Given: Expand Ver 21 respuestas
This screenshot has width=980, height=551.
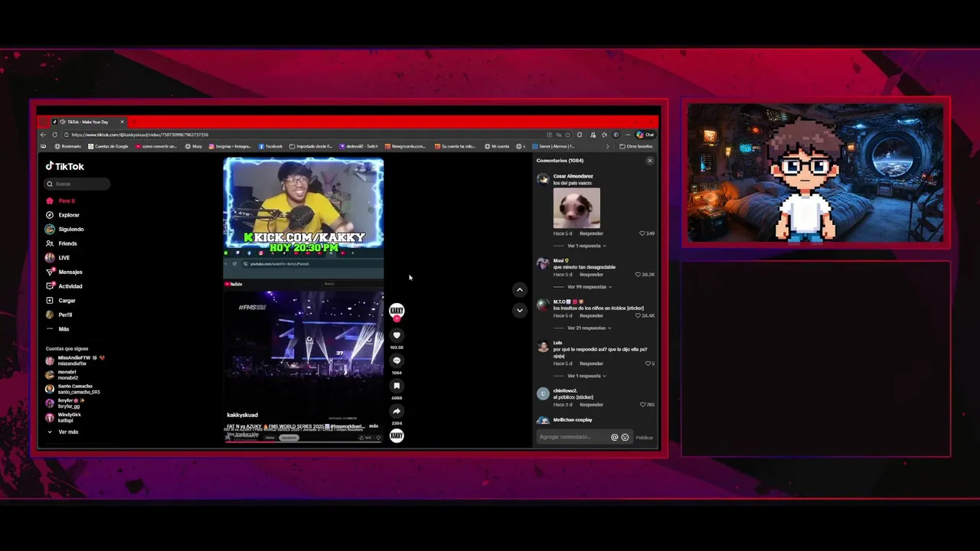Looking at the screenshot, I should click(x=588, y=328).
